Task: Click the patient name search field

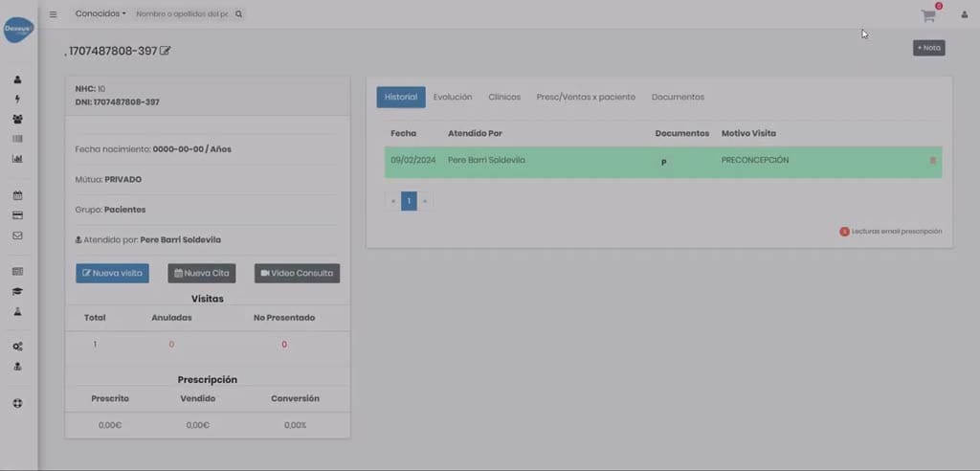Action: [182, 13]
